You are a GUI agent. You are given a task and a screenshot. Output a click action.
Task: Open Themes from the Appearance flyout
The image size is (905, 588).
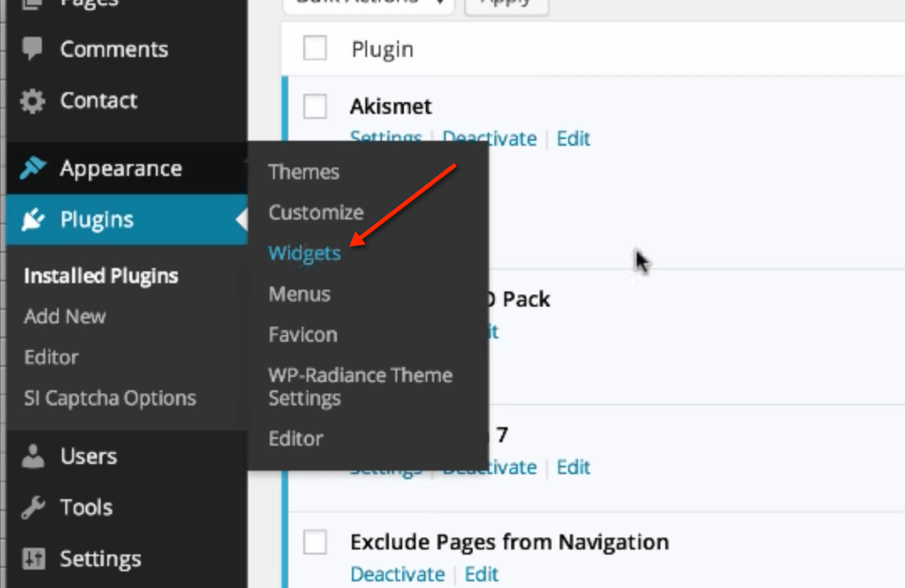click(x=303, y=172)
